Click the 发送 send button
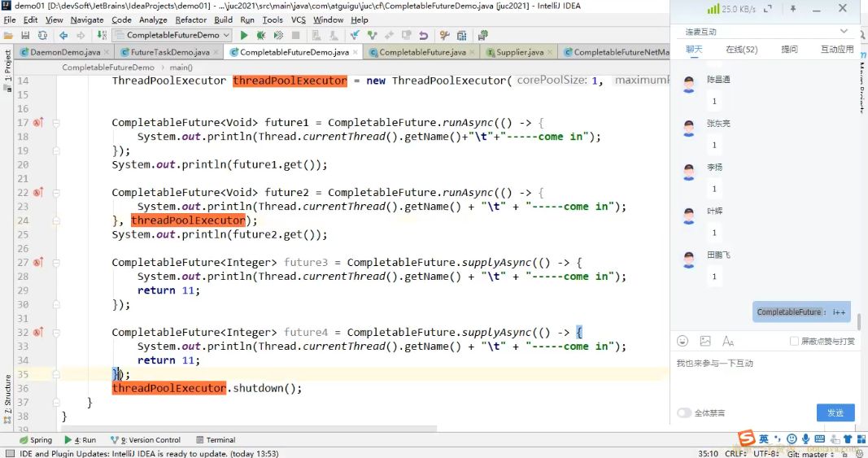The image size is (868, 458). (835, 412)
